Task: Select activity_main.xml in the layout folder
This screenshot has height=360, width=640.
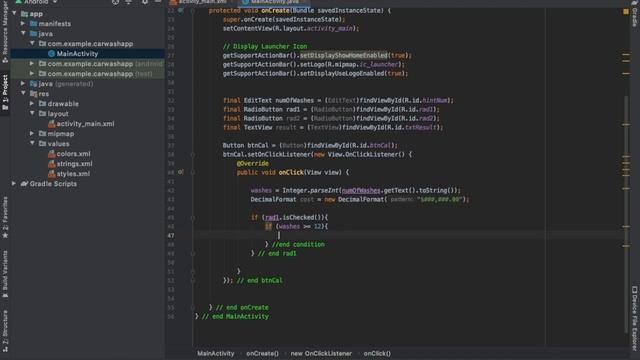Action: (85, 124)
